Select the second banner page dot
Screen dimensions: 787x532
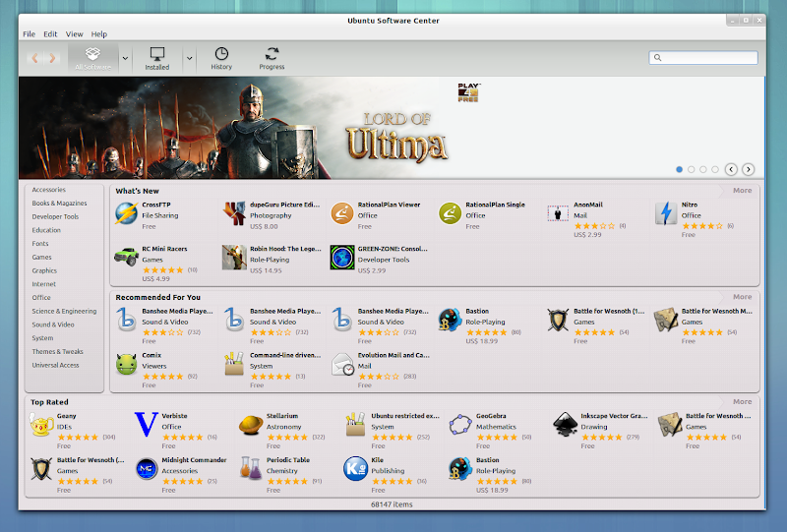(x=692, y=169)
